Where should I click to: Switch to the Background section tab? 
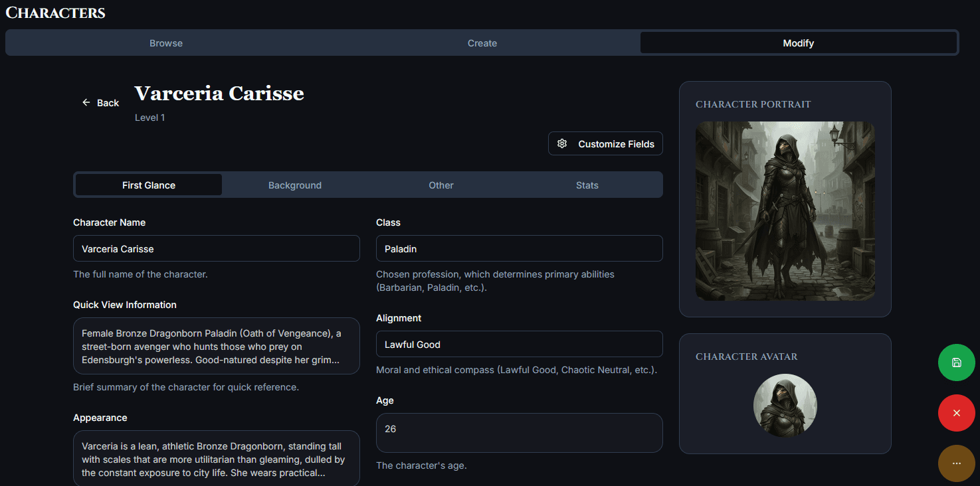click(x=295, y=185)
